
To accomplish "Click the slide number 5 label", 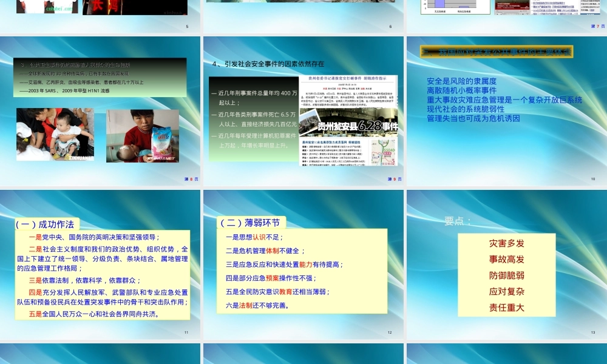I will (187, 26).
